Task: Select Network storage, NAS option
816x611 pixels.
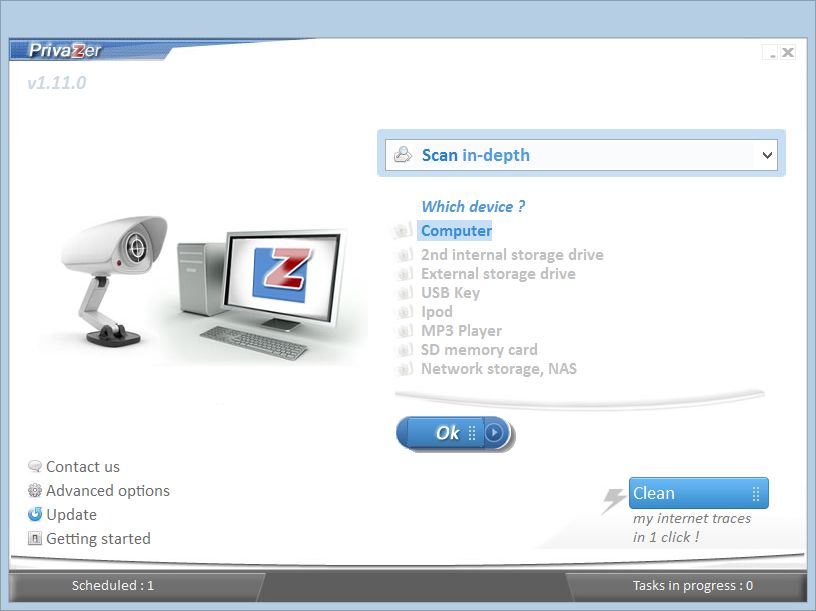Action: point(499,368)
